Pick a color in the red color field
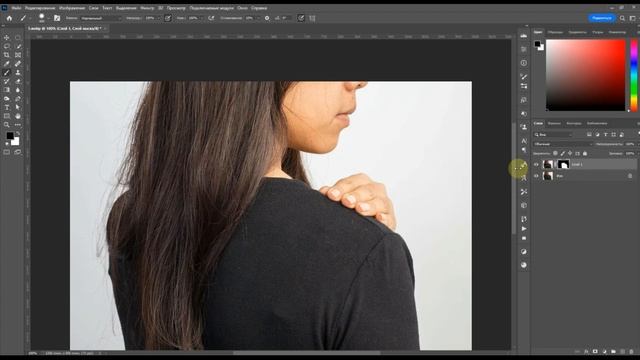Screen dimensions: 640x360 pos(585,75)
